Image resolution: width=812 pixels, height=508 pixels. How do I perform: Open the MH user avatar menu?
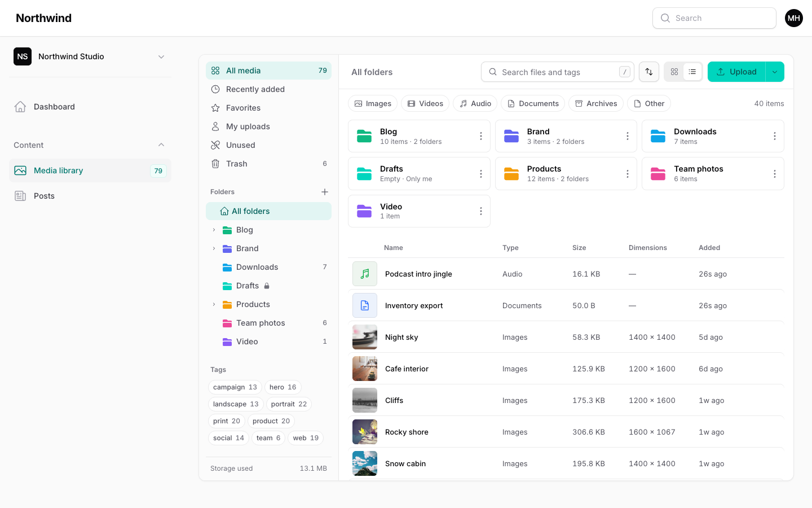tap(794, 18)
